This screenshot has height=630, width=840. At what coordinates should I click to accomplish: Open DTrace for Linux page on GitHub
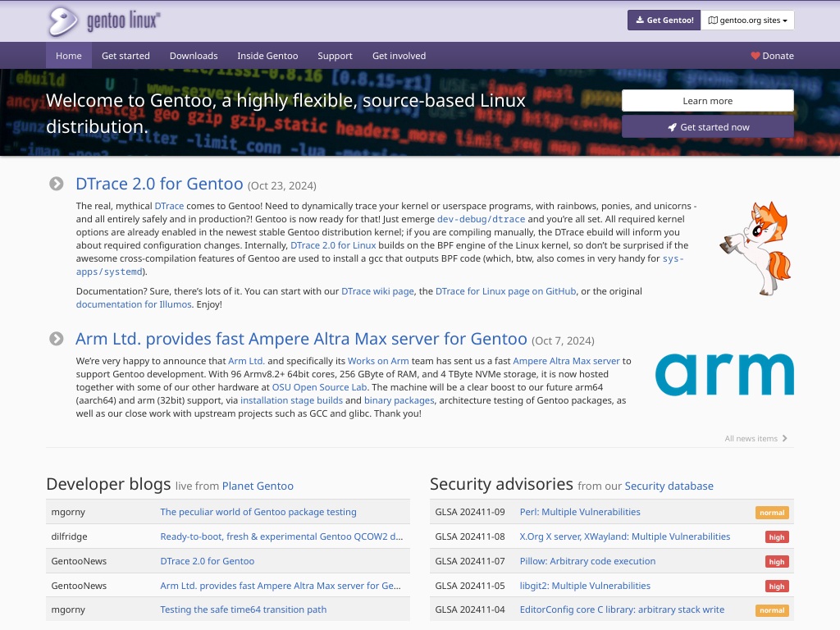point(505,291)
